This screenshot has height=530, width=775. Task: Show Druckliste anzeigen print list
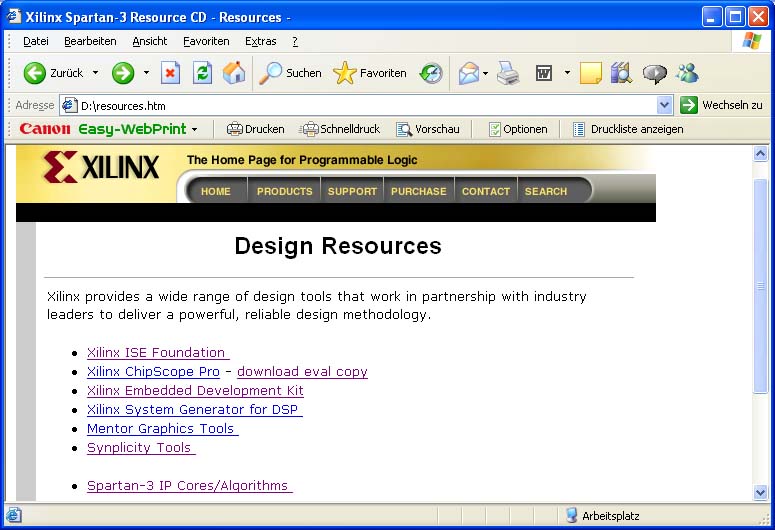coord(628,129)
